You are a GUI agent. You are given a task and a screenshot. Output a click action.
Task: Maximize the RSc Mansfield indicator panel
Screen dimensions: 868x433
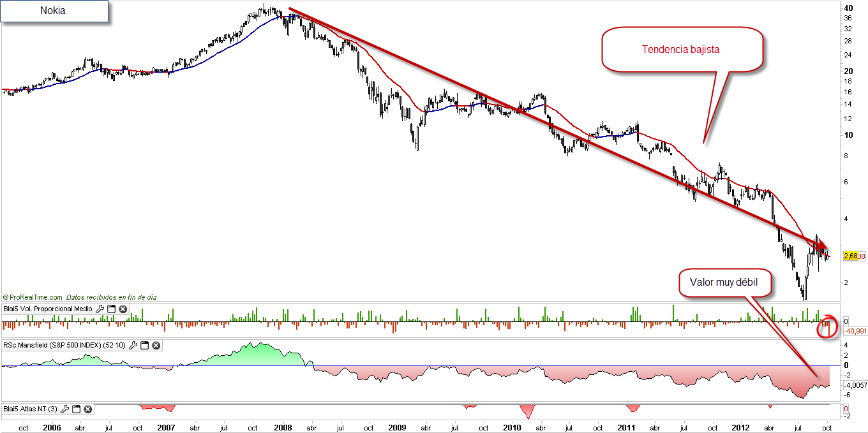[145, 346]
